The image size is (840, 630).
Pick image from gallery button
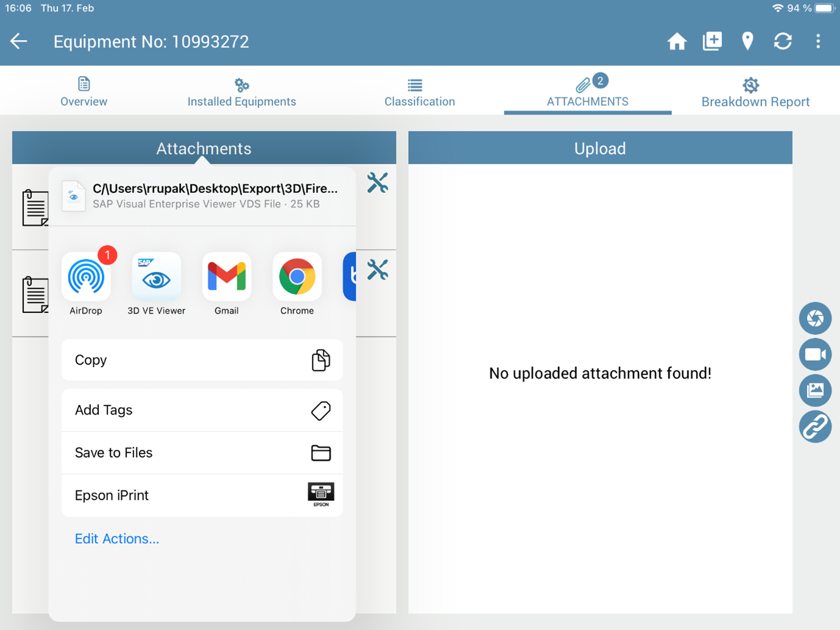coord(815,390)
